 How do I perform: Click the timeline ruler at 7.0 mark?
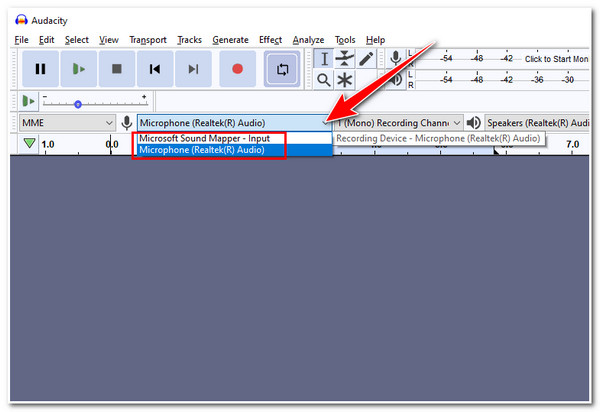pyautogui.click(x=572, y=145)
